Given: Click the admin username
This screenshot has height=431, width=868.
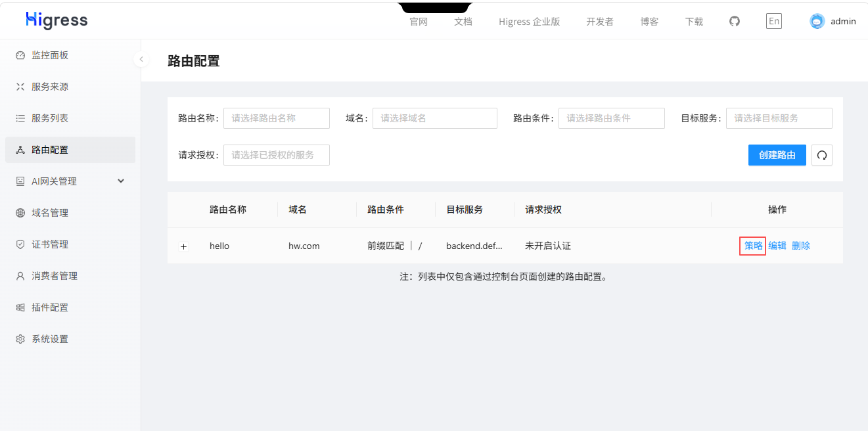Looking at the screenshot, I should (x=843, y=21).
